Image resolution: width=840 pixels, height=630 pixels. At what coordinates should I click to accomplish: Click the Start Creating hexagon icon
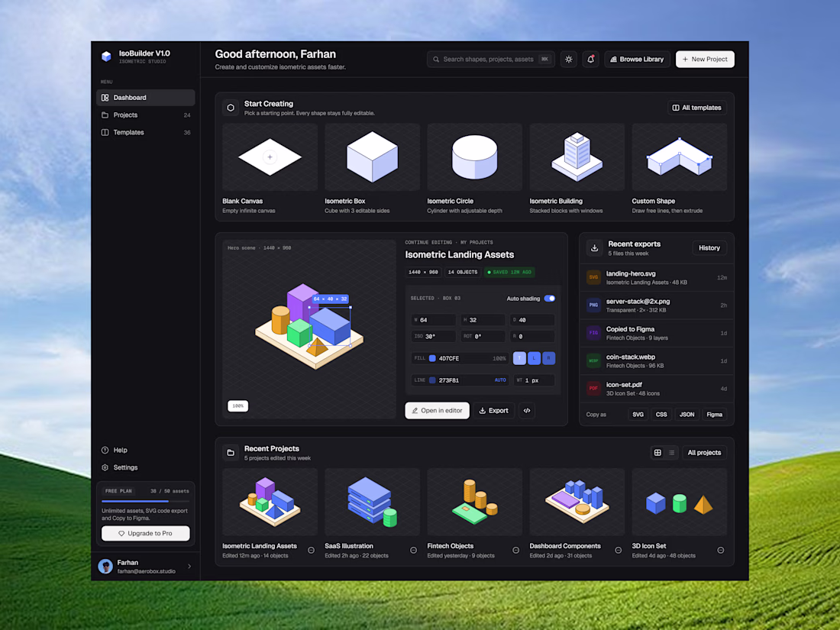(x=231, y=108)
